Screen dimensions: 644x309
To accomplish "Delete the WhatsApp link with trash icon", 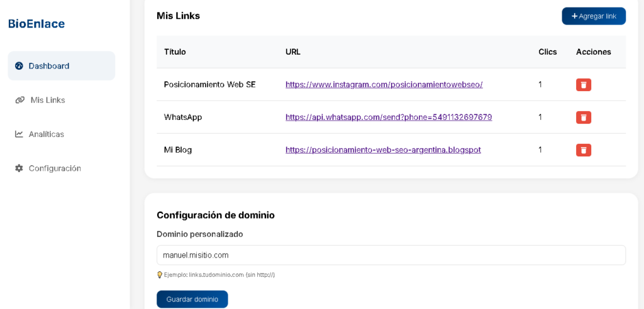I will (584, 117).
